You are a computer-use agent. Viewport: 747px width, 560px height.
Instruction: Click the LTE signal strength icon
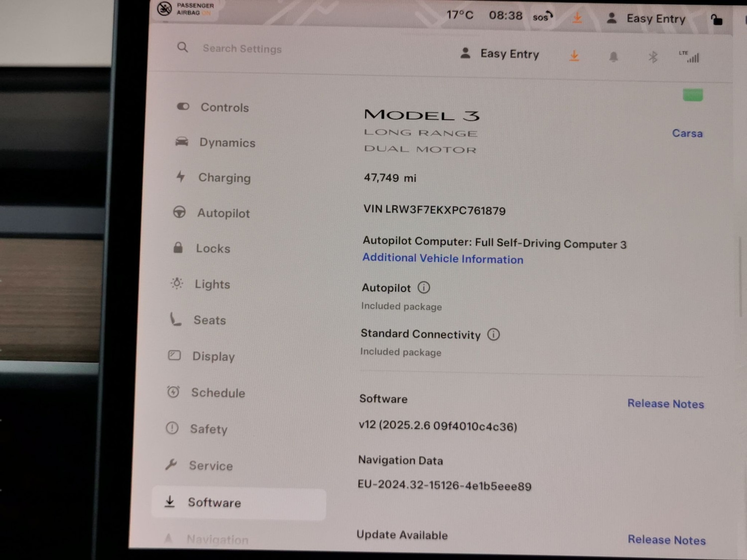tap(689, 57)
